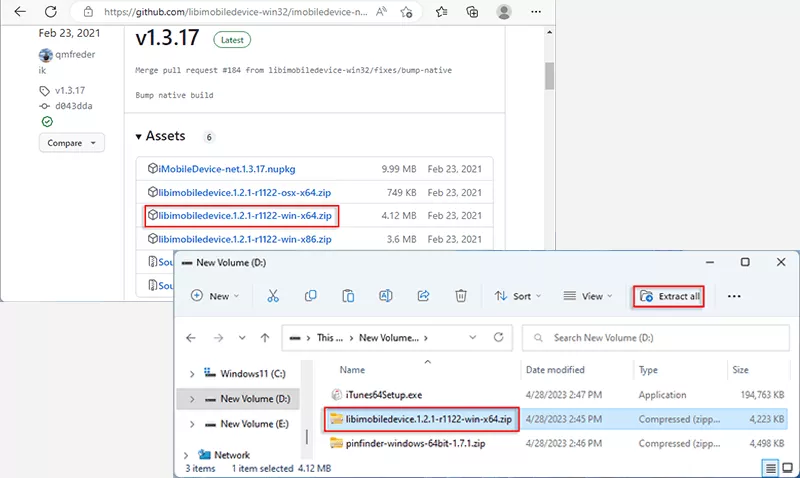
Task: Switch to details view layout icon
Action: (771, 467)
